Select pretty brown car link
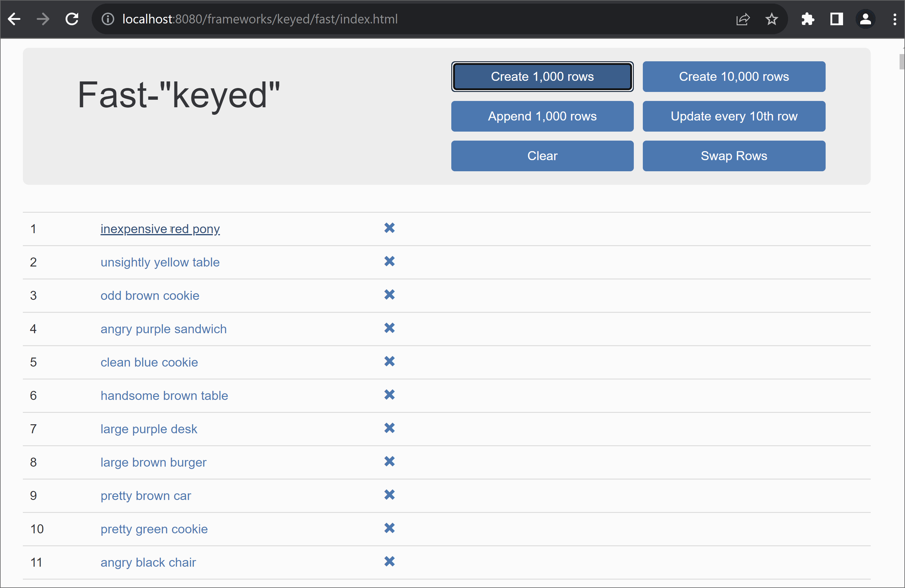This screenshot has width=905, height=588. 146,496
